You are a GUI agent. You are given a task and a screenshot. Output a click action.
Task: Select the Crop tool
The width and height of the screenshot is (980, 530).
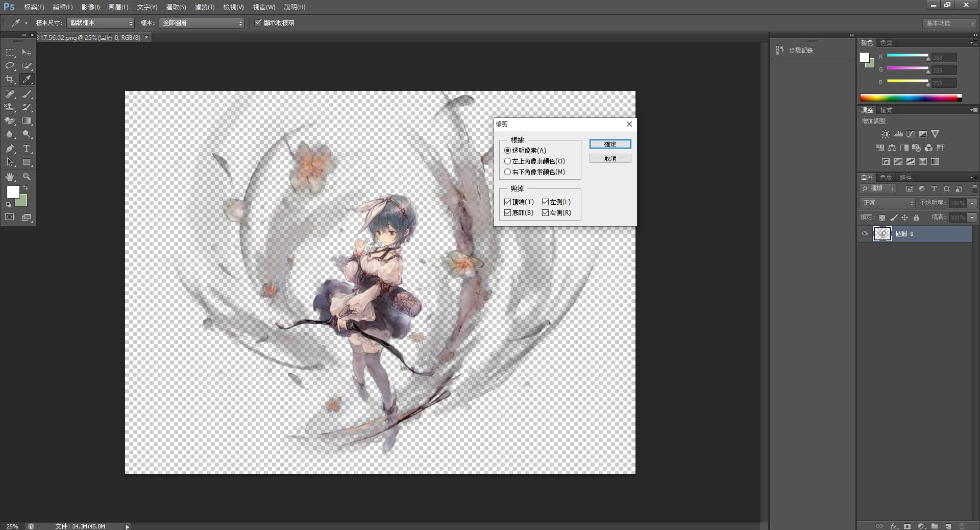pyautogui.click(x=10, y=79)
